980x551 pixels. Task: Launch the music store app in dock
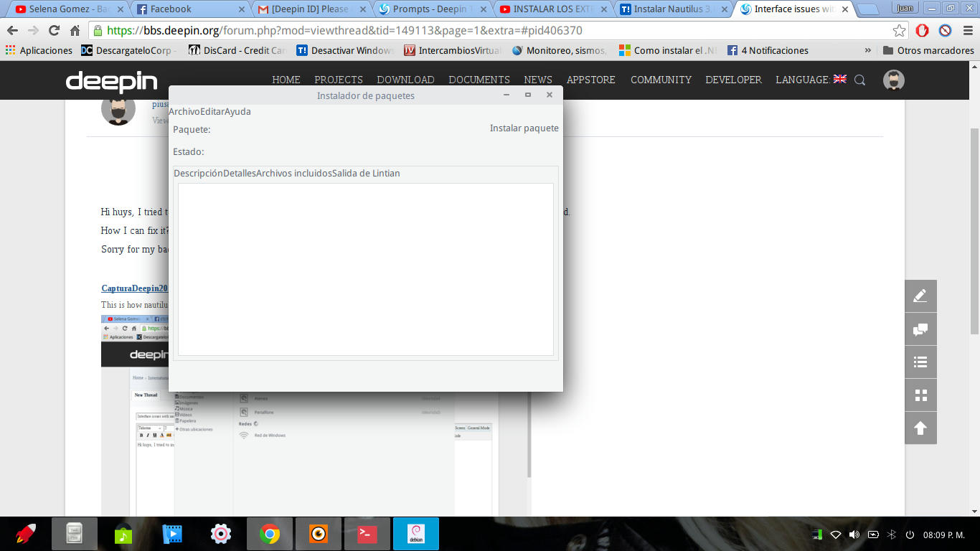[123, 534]
